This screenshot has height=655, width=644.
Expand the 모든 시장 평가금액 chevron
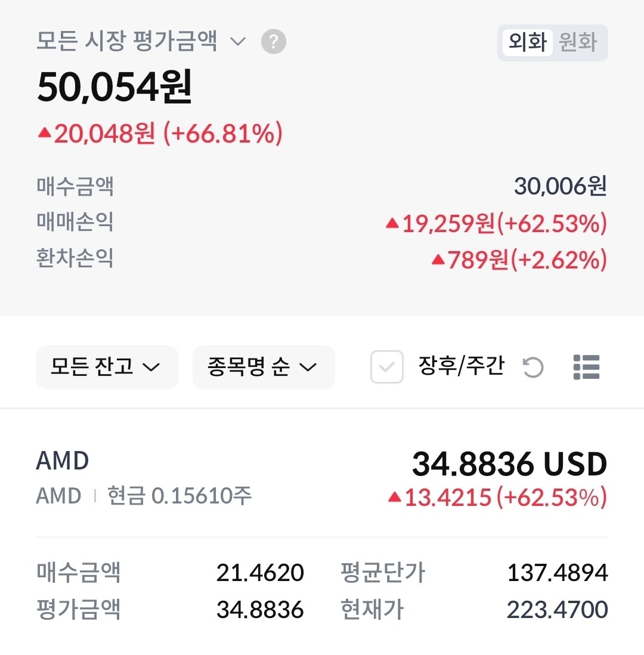pyautogui.click(x=238, y=42)
